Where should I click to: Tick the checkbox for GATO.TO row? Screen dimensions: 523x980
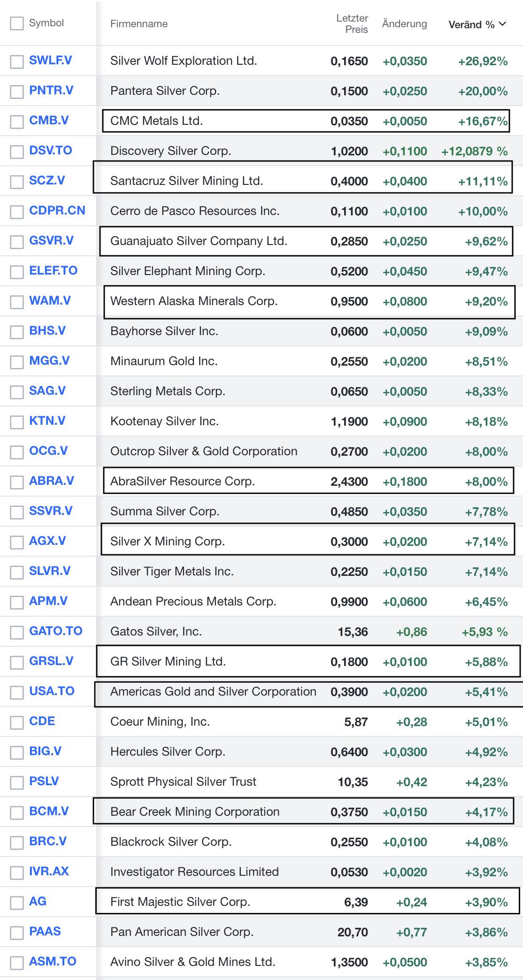click(17, 632)
